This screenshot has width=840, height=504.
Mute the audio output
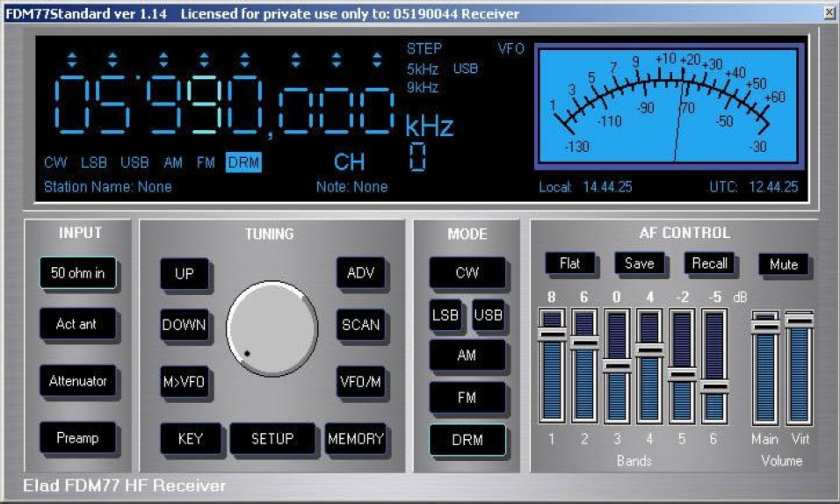(x=784, y=264)
